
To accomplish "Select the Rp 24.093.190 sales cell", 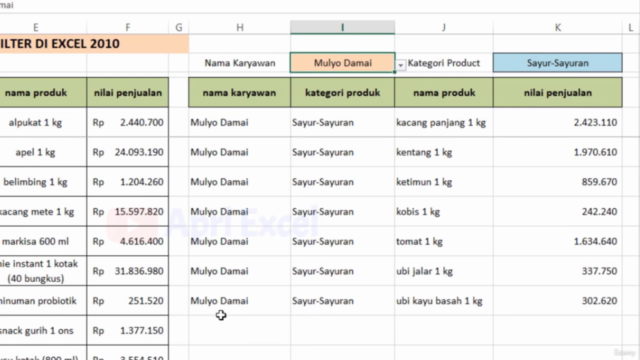I will 128,152.
